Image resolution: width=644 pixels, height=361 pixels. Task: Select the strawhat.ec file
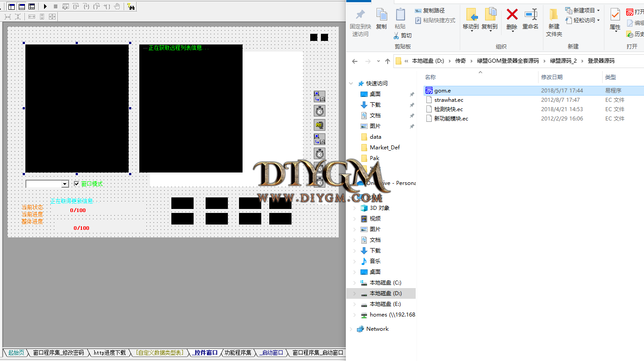coord(534,100)
